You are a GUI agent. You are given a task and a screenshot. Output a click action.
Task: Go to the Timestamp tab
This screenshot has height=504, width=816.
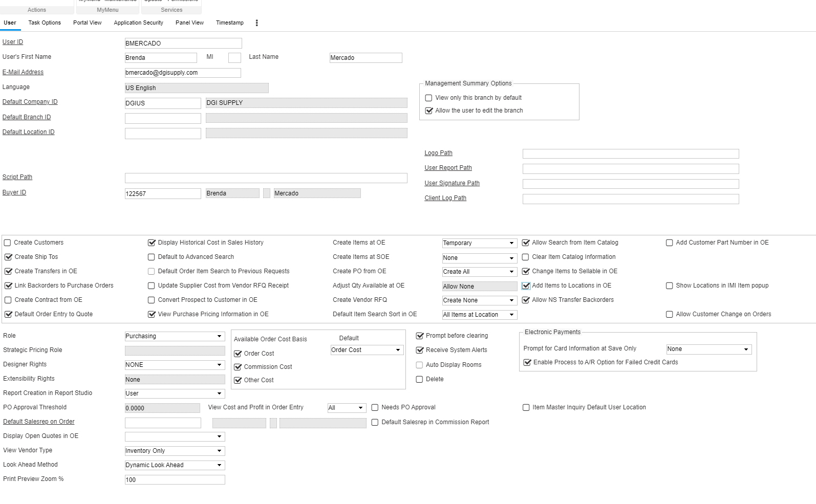(229, 23)
